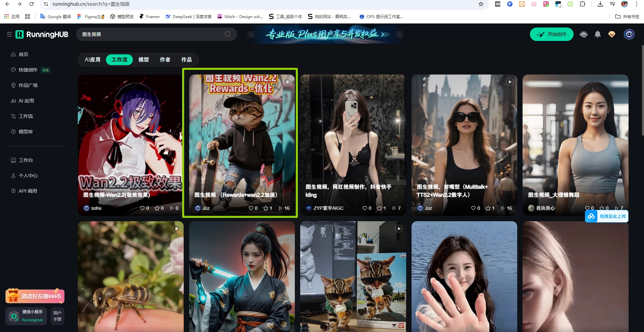Go back in browser history
The width and height of the screenshot is (644, 332).
7,4
